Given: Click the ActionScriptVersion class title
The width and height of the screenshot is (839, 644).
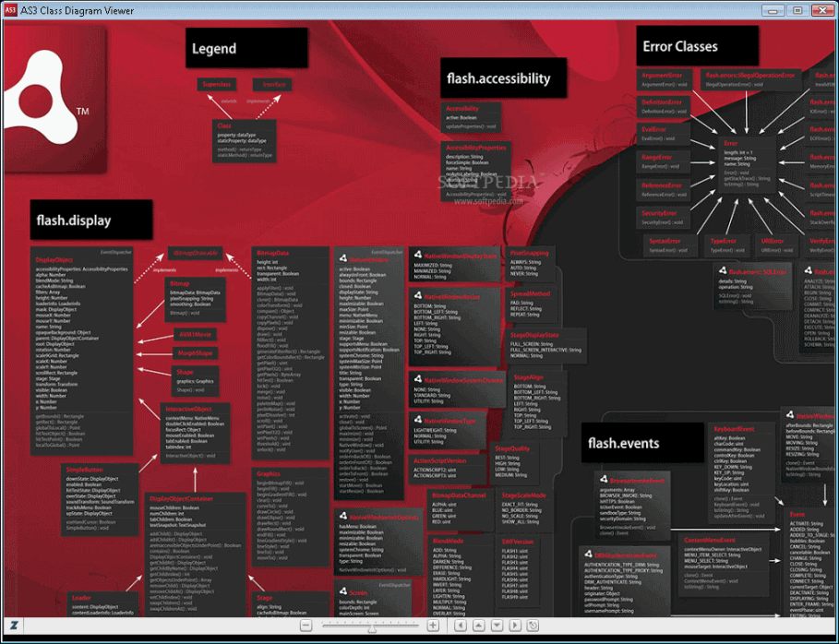Looking at the screenshot, I should 440,460.
